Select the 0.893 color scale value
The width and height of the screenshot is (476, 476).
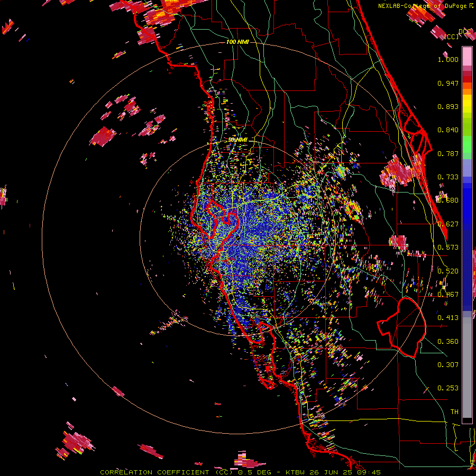pyautogui.click(x=448, y=106)
